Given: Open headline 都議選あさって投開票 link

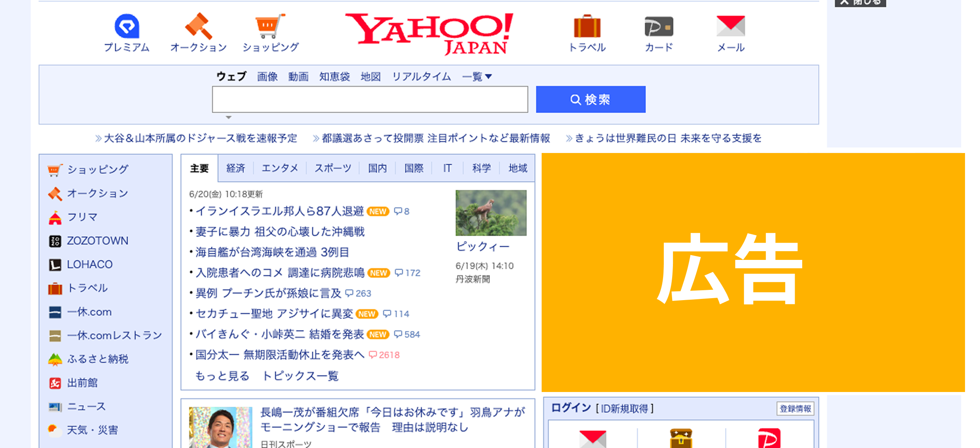Looking at the screenshot, I should coord(436,138).
